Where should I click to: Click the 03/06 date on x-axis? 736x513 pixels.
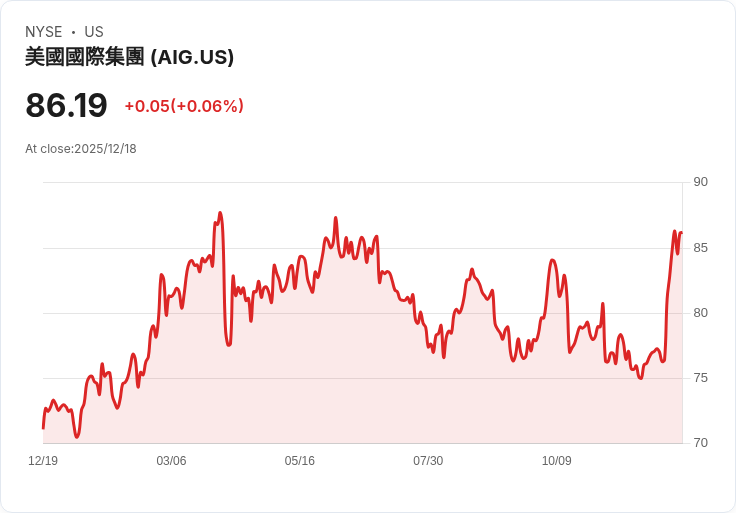171,461
